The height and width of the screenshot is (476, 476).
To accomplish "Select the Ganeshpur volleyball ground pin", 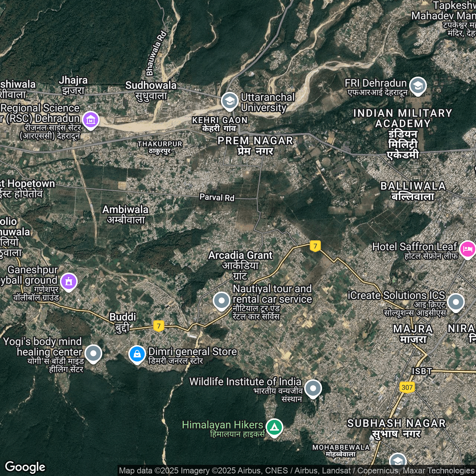I will click(69, 282).
